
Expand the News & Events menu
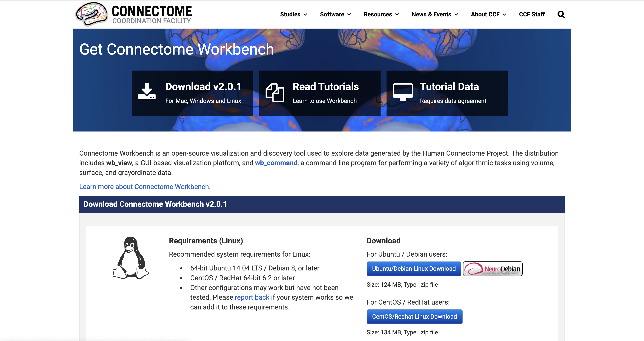coord(435,14)
